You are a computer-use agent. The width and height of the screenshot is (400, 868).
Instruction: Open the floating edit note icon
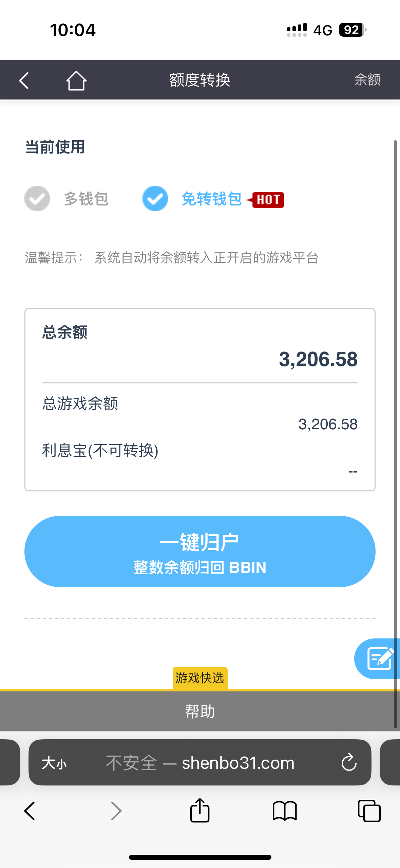[379, 659]
